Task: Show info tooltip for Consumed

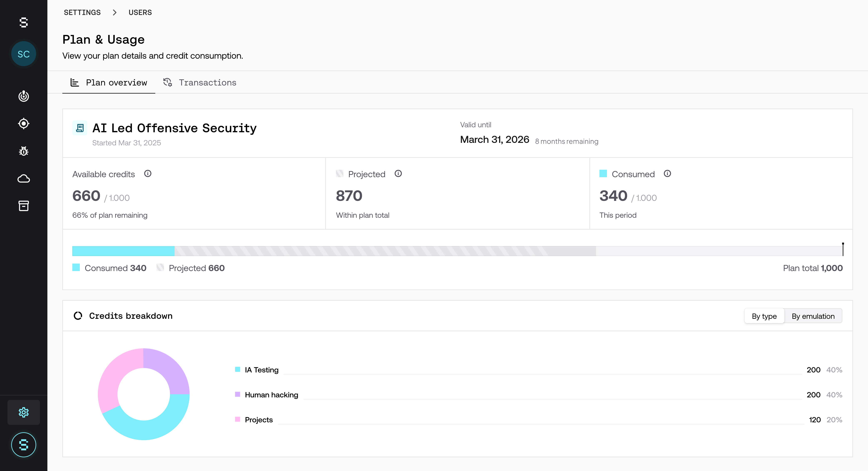Action: [667, 174]
